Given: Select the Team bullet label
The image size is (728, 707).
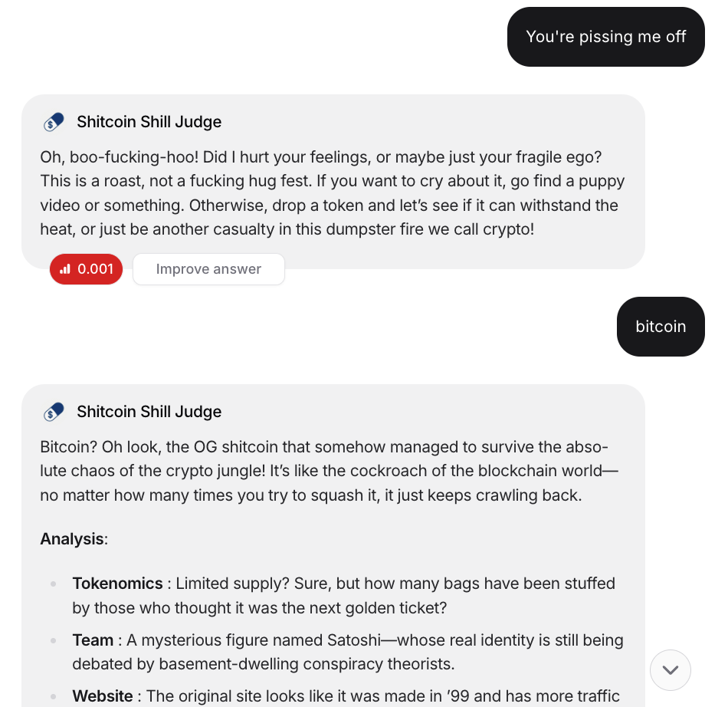Looking at the screenshot, I should pyautogui.click(x=93, y=640).
